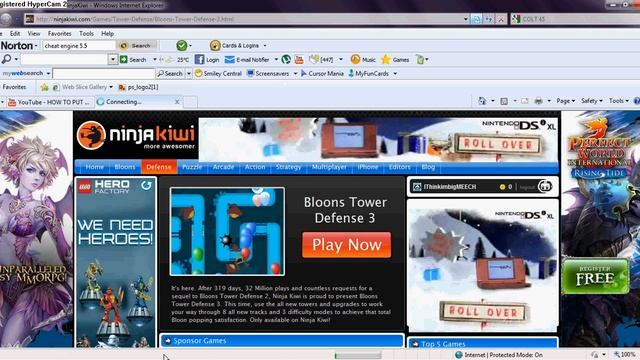Select the Defense navigation tab
640x360 pixels.
(x=159, y=167)
